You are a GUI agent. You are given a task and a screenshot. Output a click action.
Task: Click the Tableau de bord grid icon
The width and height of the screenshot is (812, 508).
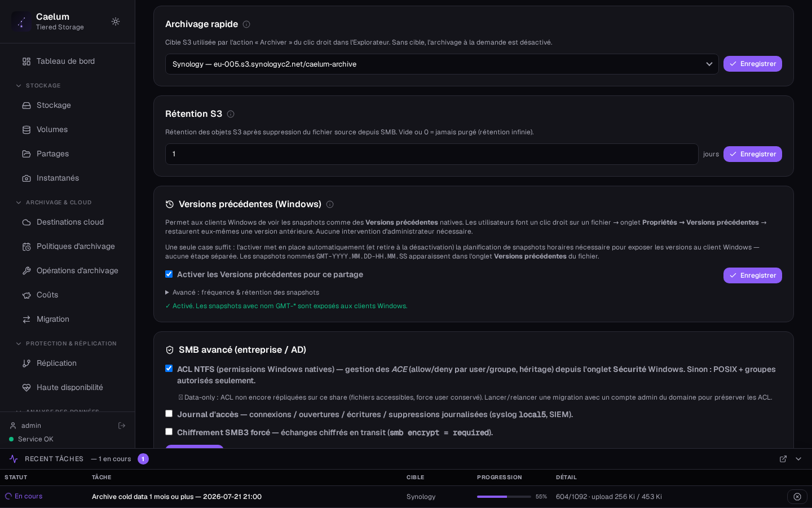[x=27, y=62]
